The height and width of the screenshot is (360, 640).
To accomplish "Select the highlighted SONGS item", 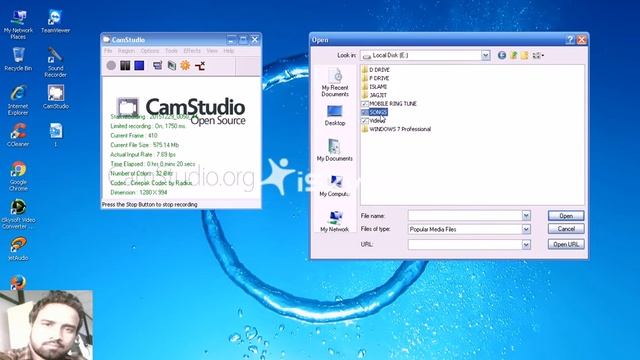I will 375,112.
